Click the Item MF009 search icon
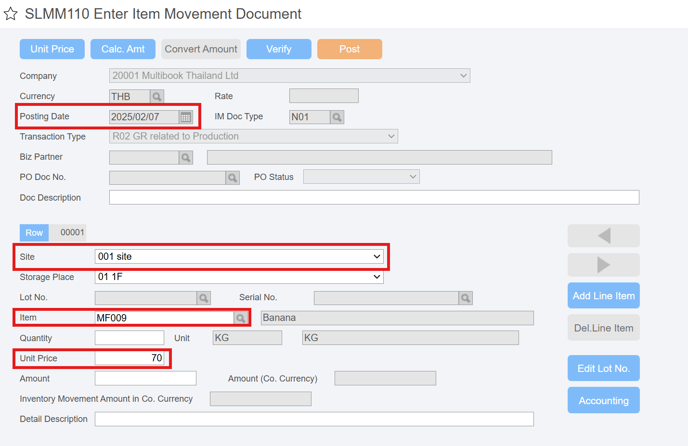Image resolution: width=688 pixels, height=446 pixels. (240, 317)
